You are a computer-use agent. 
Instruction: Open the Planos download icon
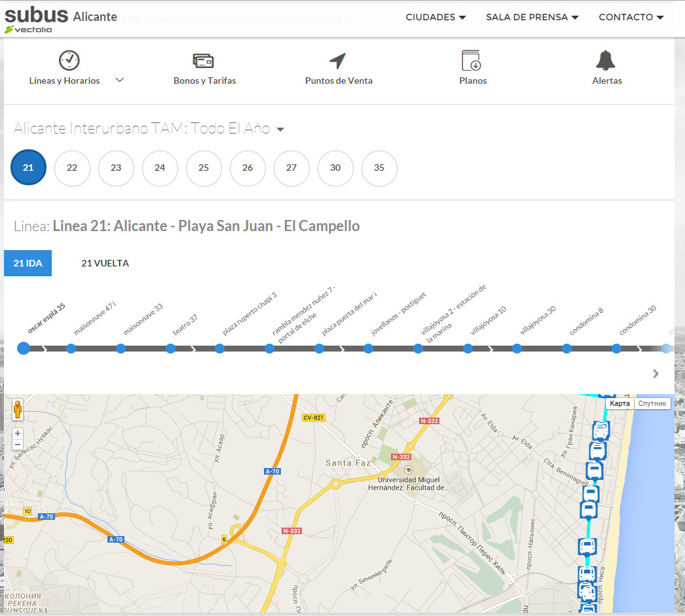coord(471,61)
